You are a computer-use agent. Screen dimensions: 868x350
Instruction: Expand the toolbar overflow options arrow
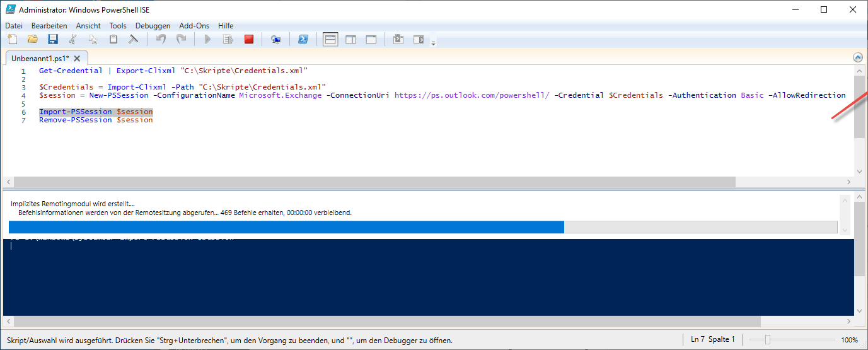coord(433,43)
